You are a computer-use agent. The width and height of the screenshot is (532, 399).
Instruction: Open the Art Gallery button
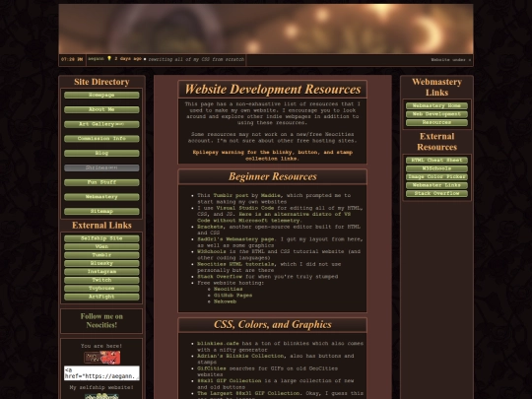pyautogui.click(x=101, y=124)
